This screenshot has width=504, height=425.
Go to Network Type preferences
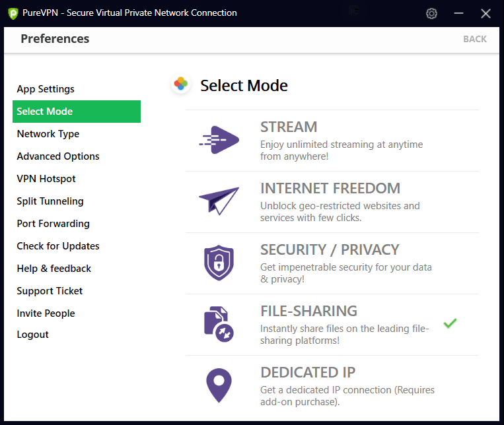click(x=48, y=134)
